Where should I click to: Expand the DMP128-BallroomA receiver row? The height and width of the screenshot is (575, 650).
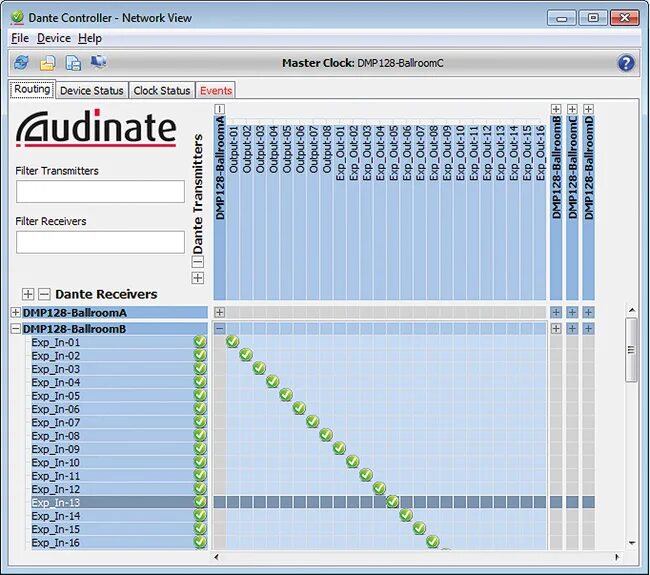[15, 312]
